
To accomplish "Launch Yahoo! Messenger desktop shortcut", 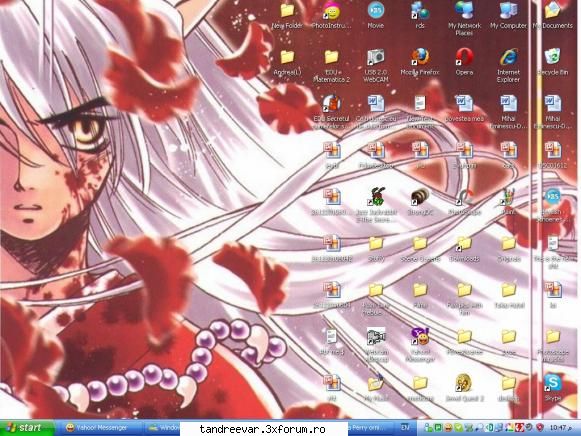I will click(x=420, y=345).
